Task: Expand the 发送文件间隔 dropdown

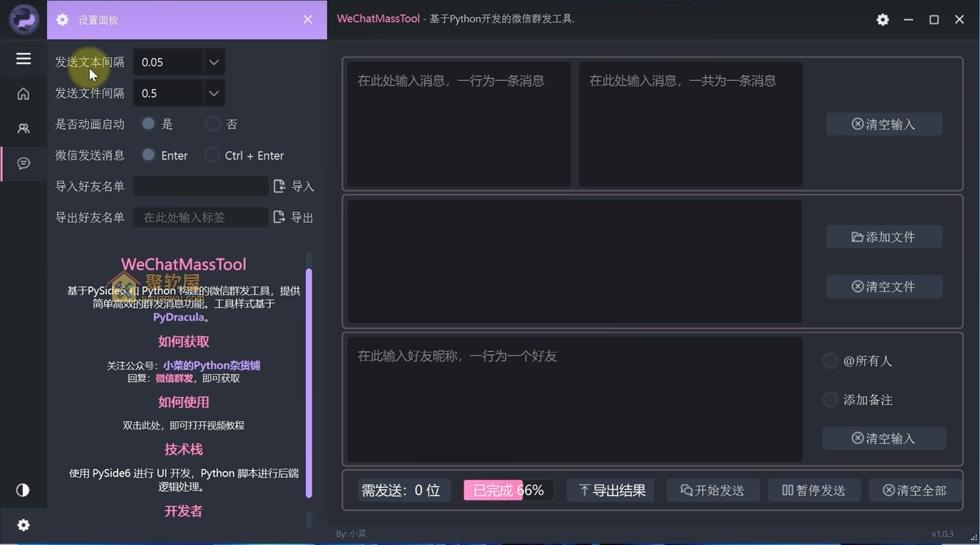Action: 214,93
